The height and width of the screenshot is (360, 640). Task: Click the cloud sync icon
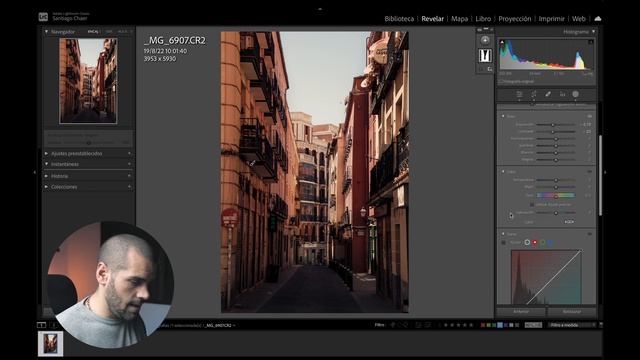coord(598,19)
